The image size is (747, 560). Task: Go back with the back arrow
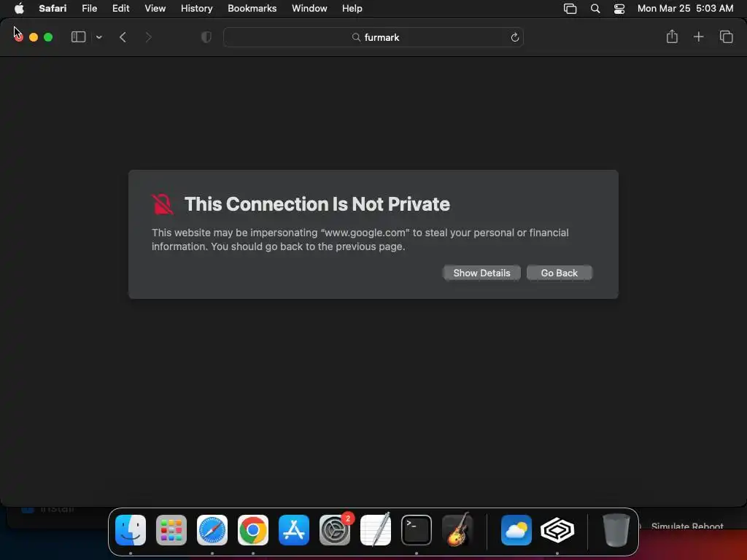[x=123, y=37]
